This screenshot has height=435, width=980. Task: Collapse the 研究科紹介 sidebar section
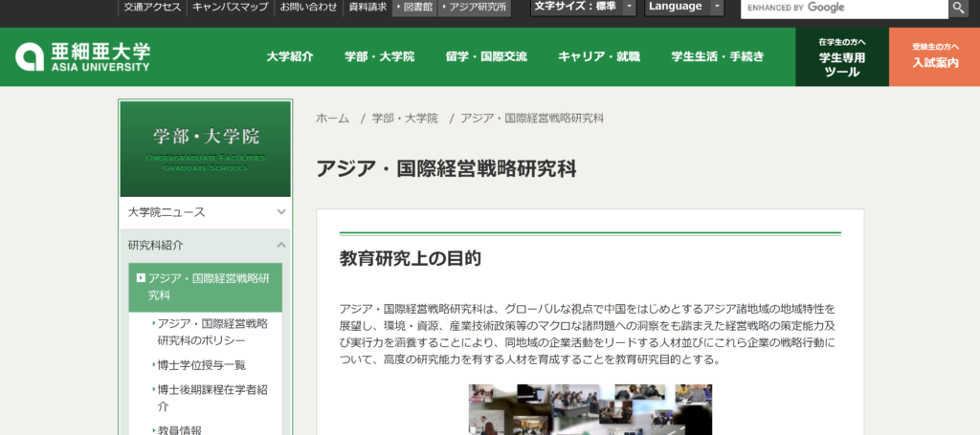click(x=280, y=246)
